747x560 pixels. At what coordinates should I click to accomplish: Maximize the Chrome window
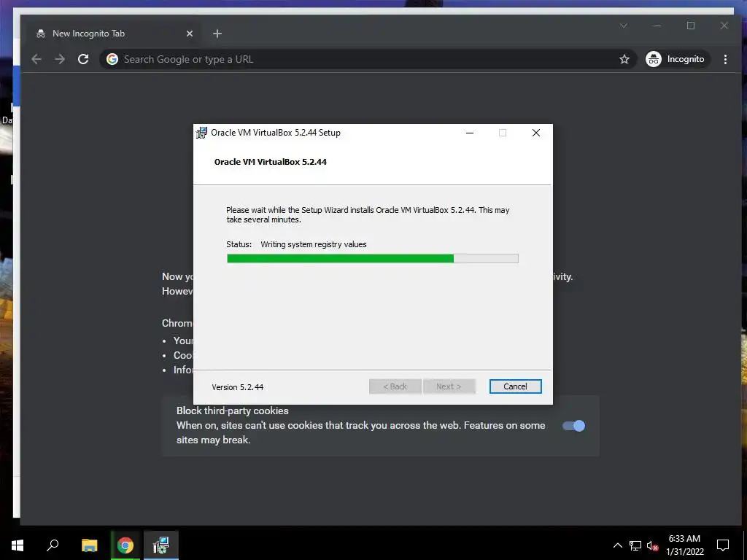691,26
